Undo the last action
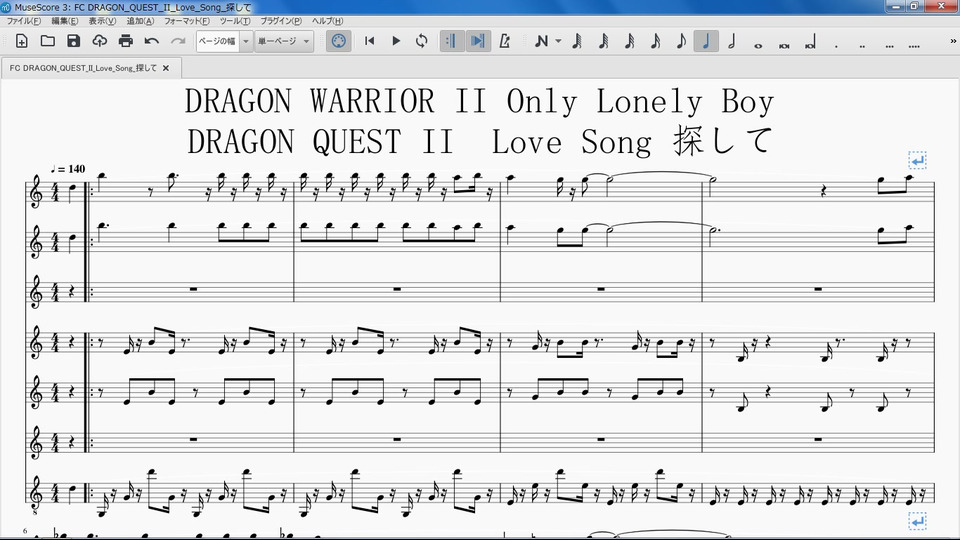The width and height of the screenshot is (960, 540). tap(152, 41)
